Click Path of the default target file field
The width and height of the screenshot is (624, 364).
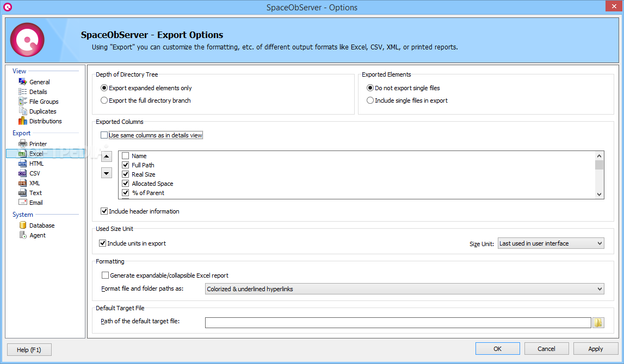point(398,323)
